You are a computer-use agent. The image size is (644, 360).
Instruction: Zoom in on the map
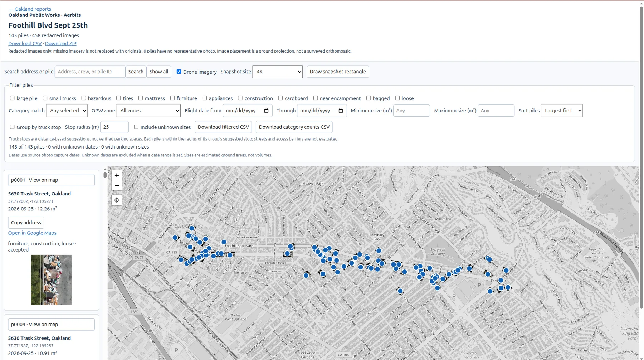[x=117, y=175]
